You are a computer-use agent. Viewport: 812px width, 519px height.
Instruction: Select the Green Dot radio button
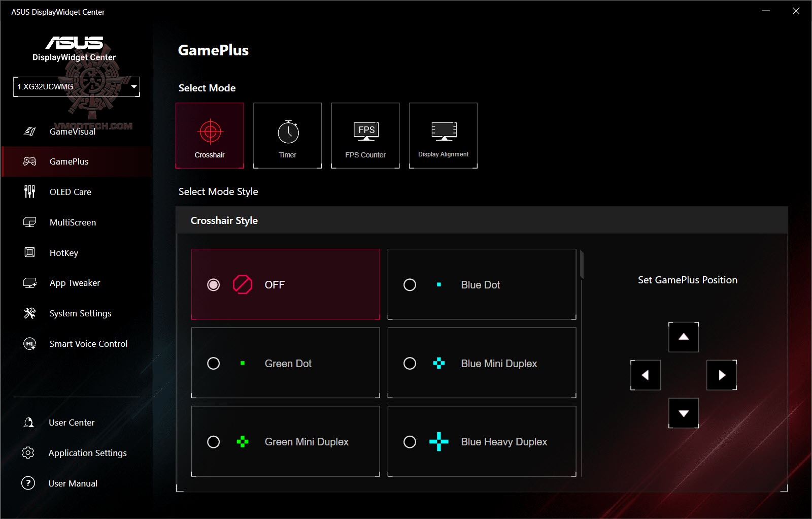pyautogui.click(x=214, y=363)
